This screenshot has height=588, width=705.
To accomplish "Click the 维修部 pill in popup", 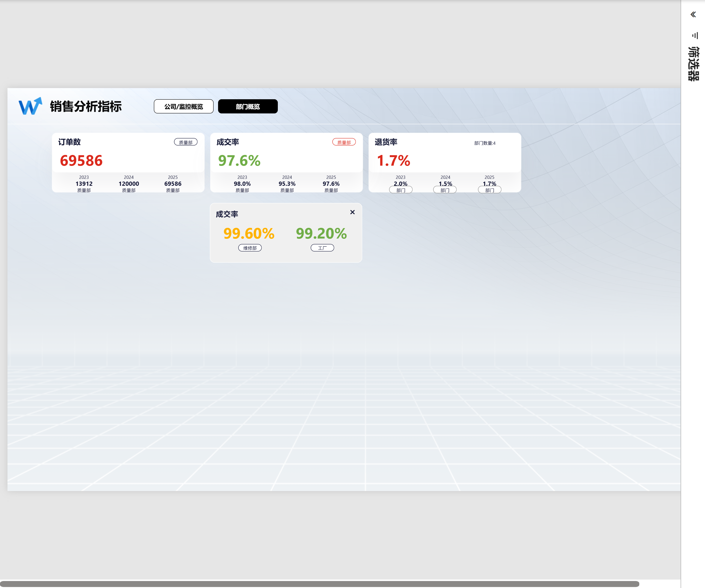I will coord(250,248).
